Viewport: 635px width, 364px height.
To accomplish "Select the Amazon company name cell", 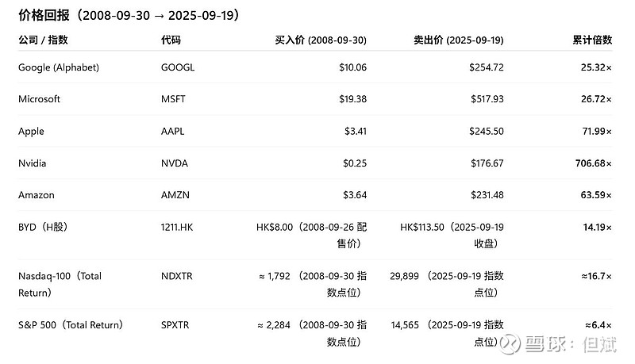I will click(37, 195).
